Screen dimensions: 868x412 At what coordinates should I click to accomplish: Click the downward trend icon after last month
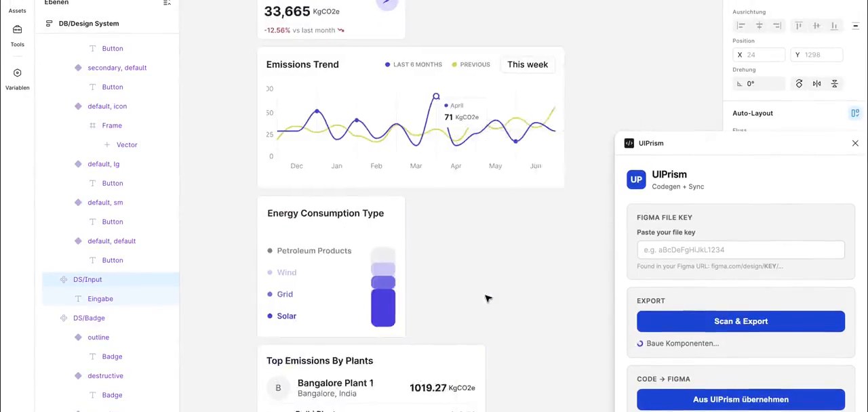coord(340,30)
